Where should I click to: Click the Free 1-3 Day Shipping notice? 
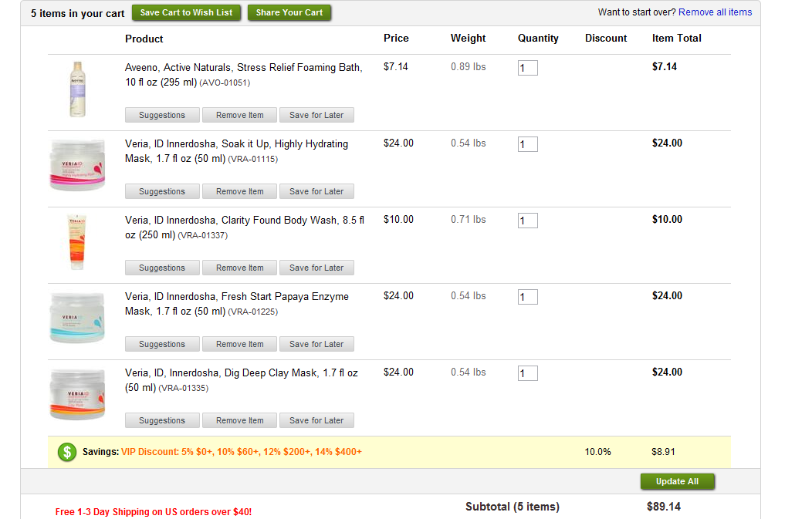tap(154, 512)
